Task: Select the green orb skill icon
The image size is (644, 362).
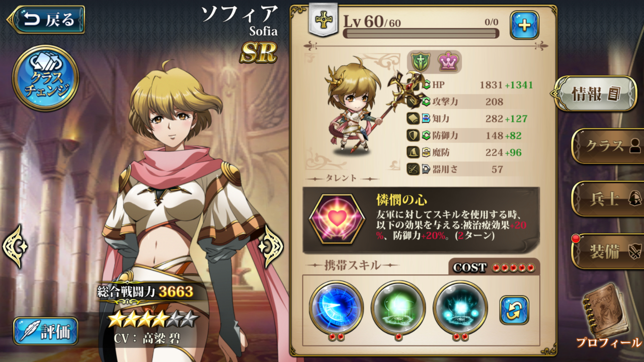Action: 398,307
